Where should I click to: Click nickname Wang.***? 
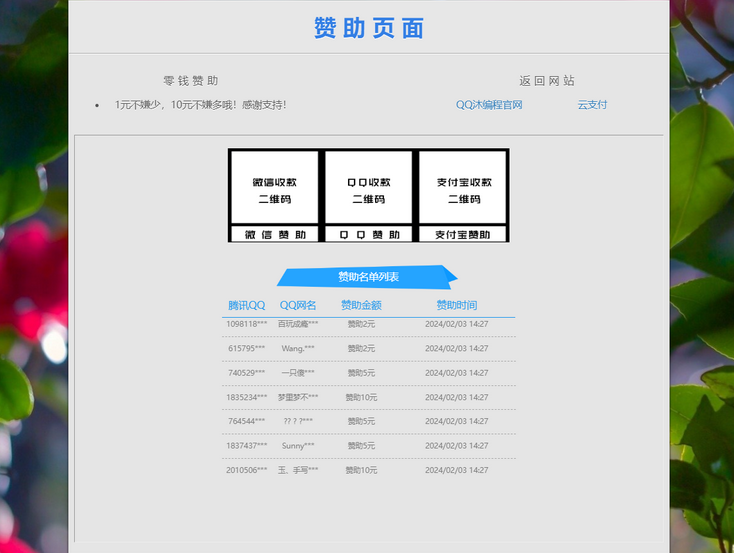coord(298,348)
